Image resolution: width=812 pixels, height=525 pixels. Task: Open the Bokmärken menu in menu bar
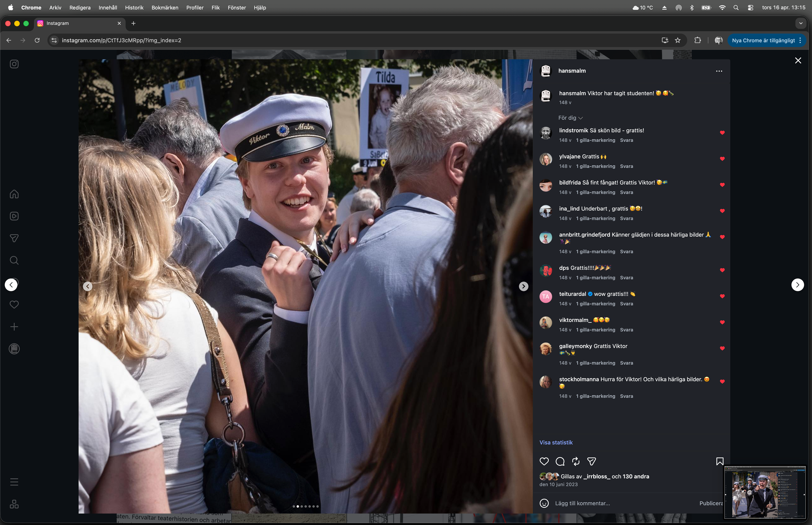point(165,7)
